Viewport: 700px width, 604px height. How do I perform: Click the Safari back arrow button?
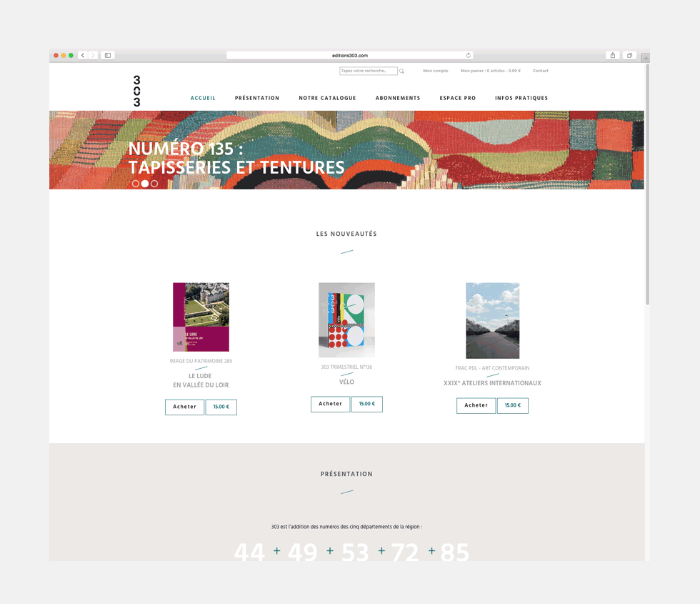83,56
